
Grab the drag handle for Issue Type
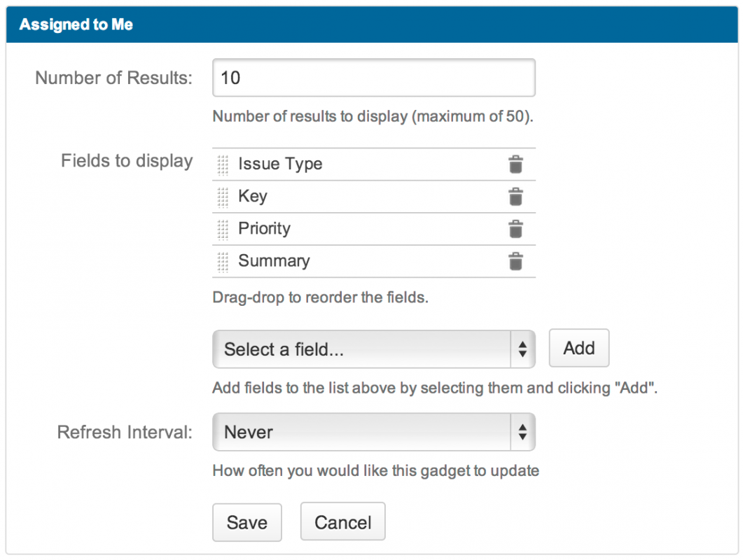tap(223, 164)
